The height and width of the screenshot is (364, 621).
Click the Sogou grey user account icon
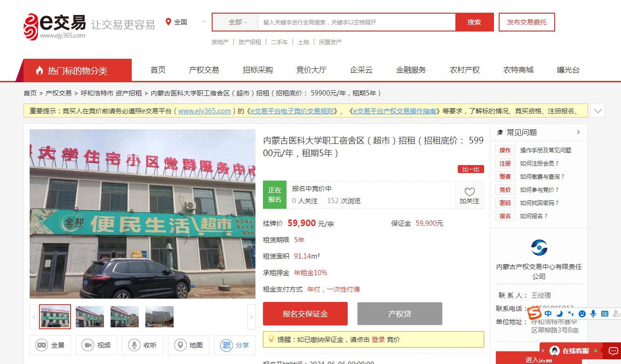(x=616, y=314)
